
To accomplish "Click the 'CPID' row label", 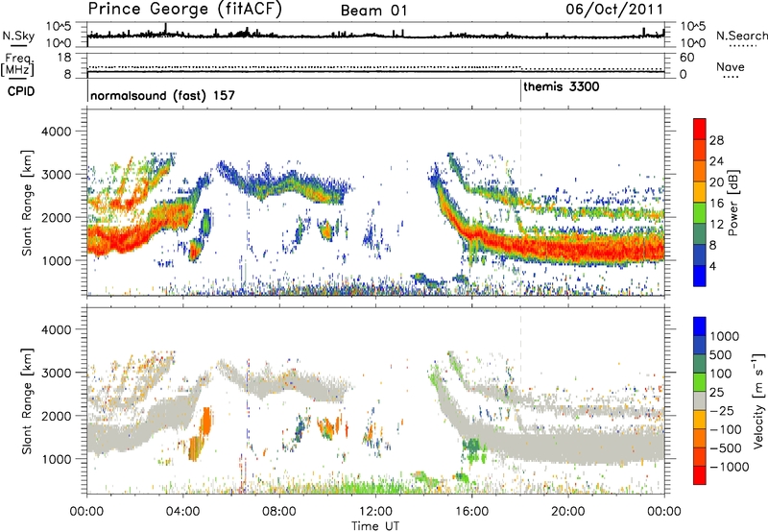I will [x=21, y=91].
